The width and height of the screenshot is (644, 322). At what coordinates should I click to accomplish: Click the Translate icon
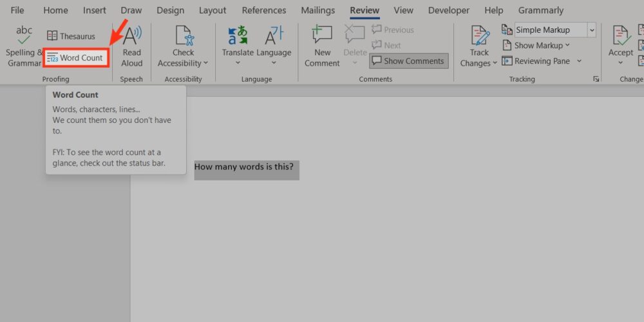tap(238, 36)
